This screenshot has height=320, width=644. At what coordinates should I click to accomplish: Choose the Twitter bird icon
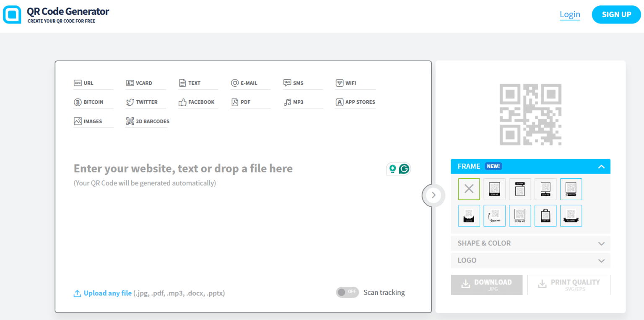click(130, 102)
